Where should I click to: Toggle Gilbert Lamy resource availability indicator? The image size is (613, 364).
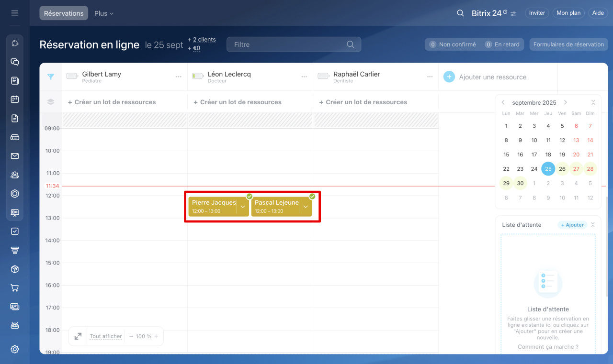(72, 76)
